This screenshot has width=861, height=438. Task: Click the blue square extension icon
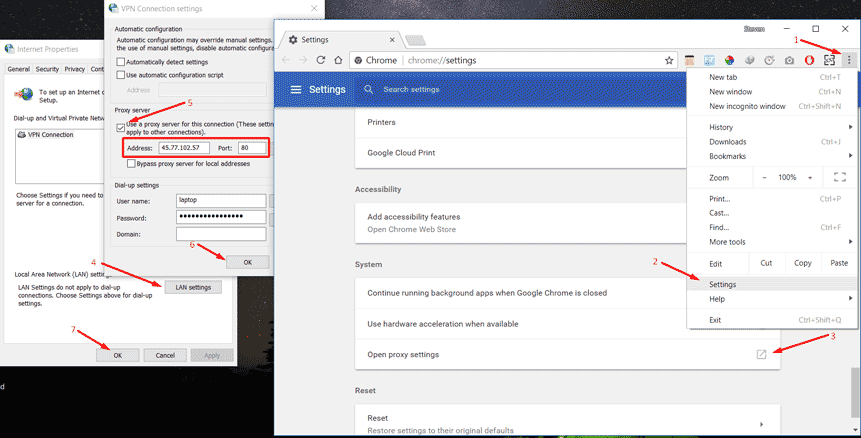click(709, 60)
